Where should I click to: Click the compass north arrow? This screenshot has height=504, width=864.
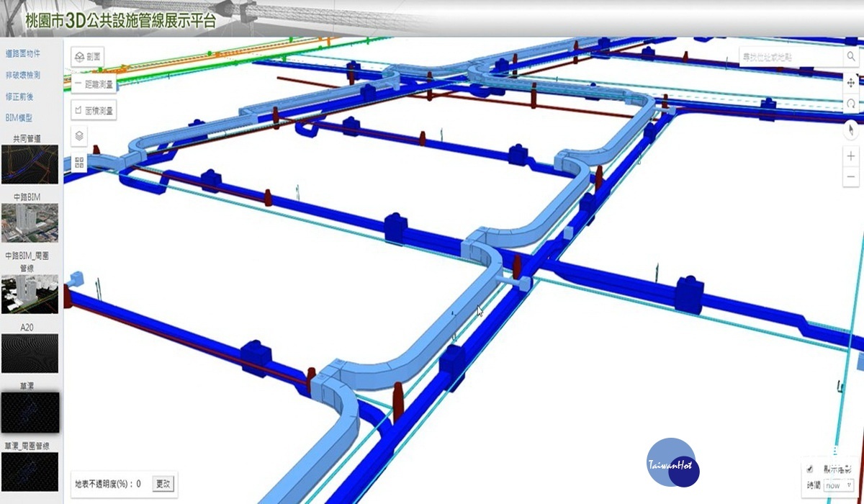click(x=852, y=130)
